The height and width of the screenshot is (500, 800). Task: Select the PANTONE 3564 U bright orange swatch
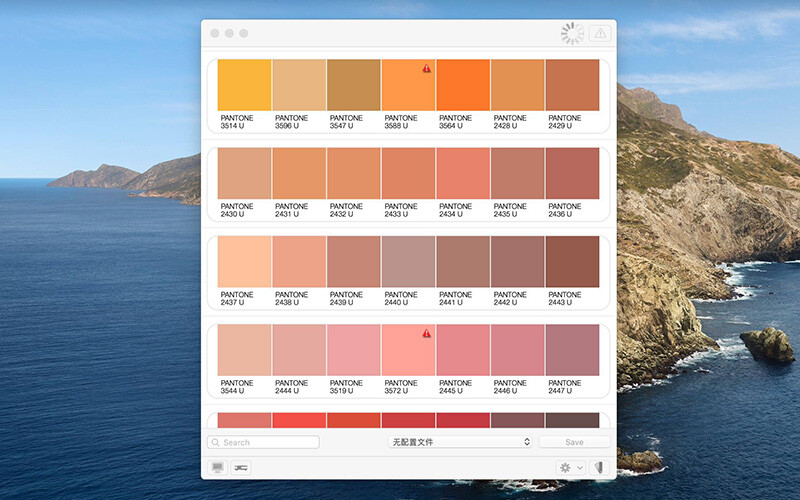[463, 85]
